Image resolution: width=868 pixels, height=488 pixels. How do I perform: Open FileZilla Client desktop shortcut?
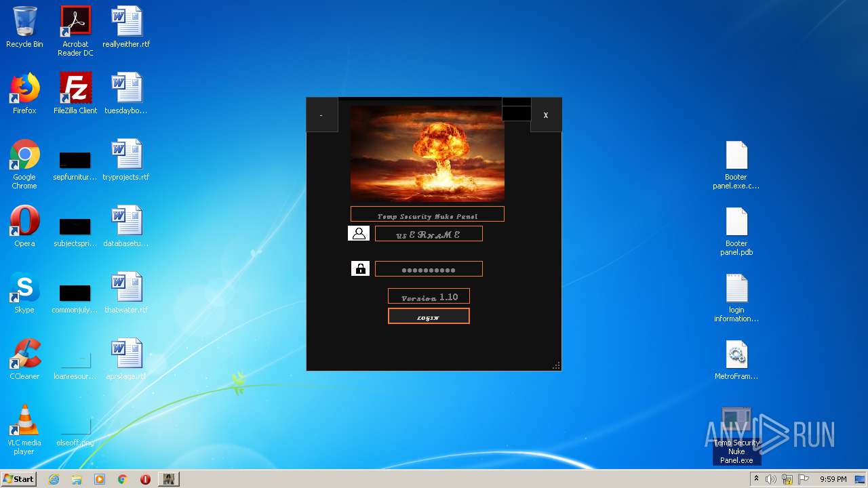[x=75, y=94]
